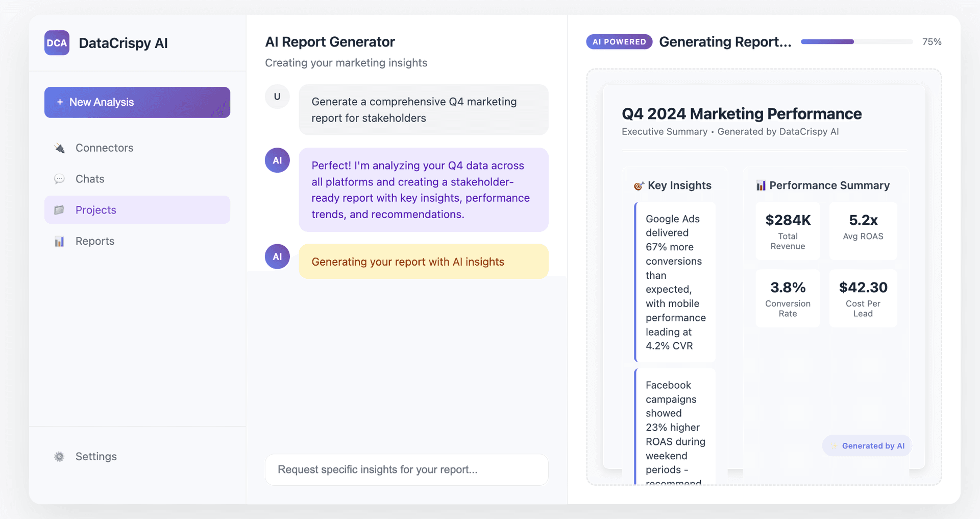Go to the Reports page

point(95,241)
